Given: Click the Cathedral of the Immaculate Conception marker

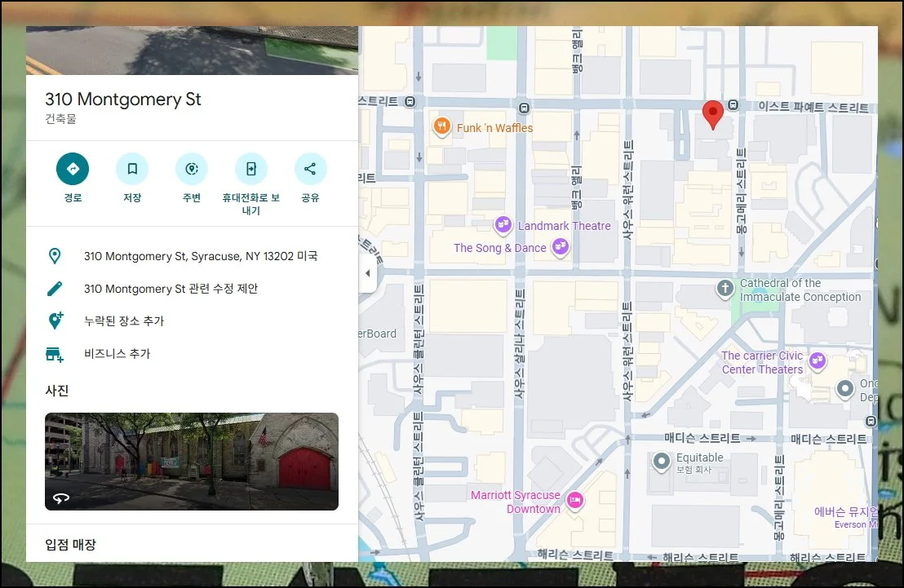Looking at the screenshot, I should click(x=725, y=288).
